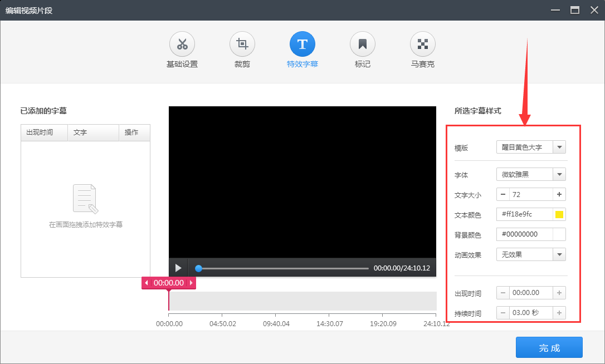Select the 基础设置 scissors icon

(182, 44)
